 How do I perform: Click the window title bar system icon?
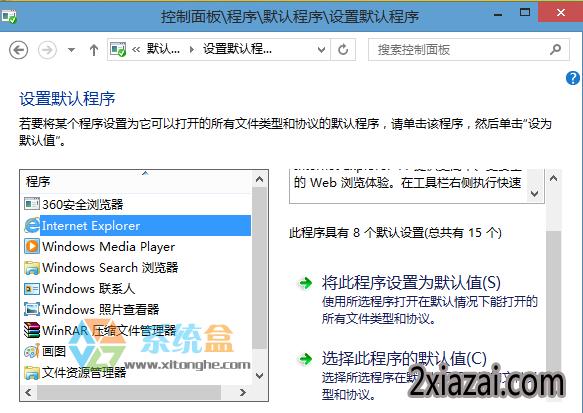[x=9, y=16]
